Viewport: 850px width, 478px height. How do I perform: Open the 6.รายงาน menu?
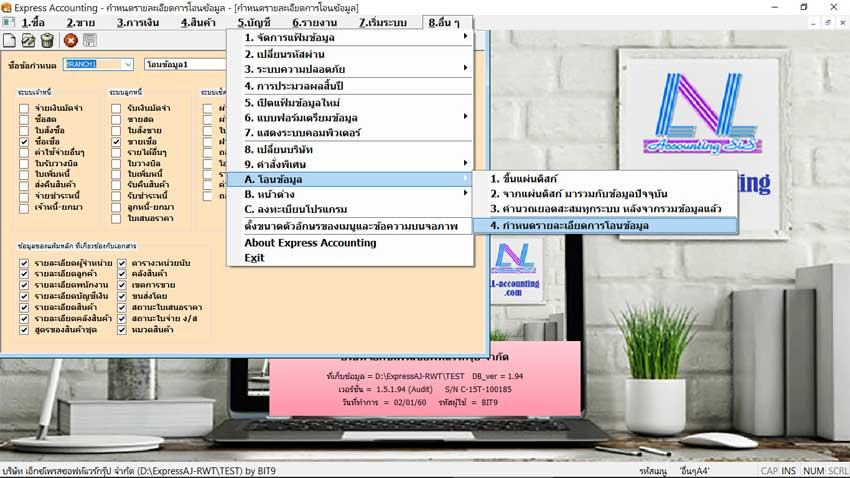(314, 23)
